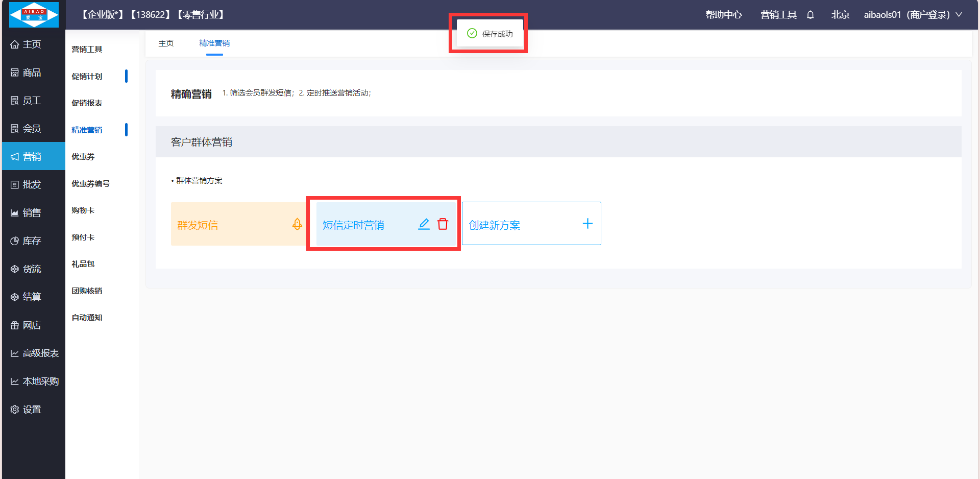Open the 北京 location selector
Screen dimensions: 980x479
coord(840,15)
